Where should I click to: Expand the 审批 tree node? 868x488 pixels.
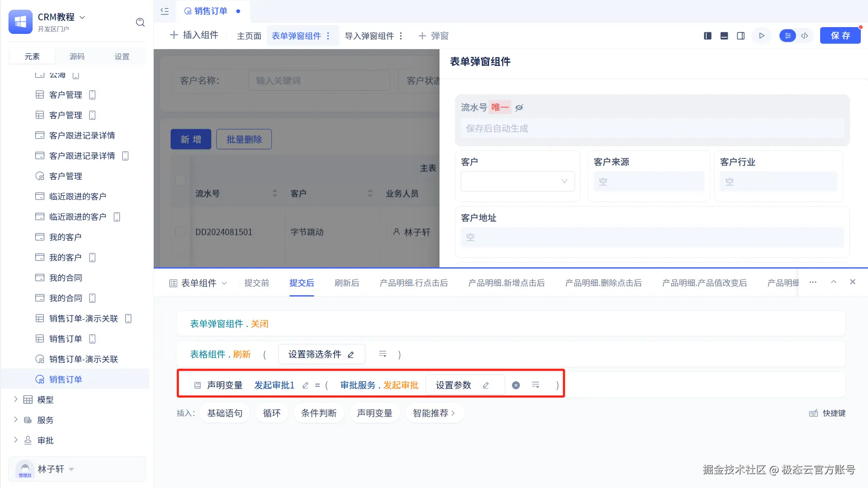click(16, 440)
